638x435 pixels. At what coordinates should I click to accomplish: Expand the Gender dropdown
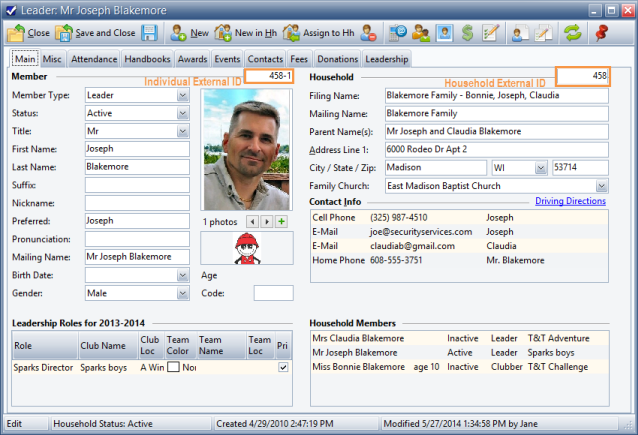(x=182, y=294)
